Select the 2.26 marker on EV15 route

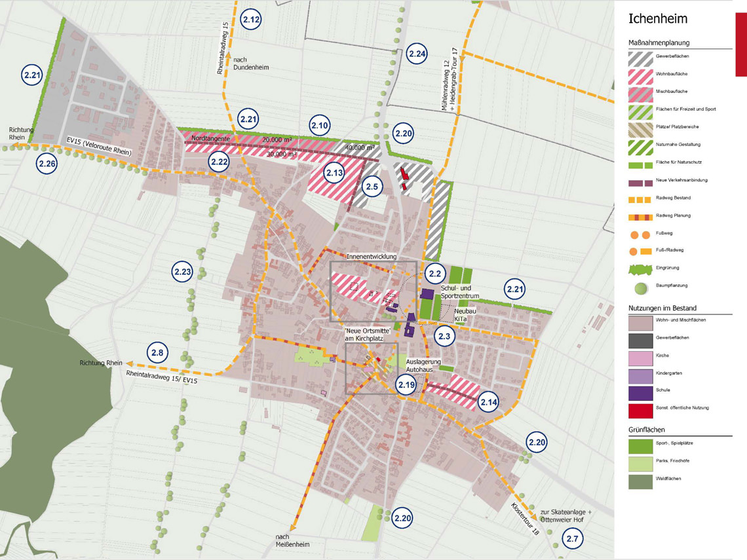point(47,164)
